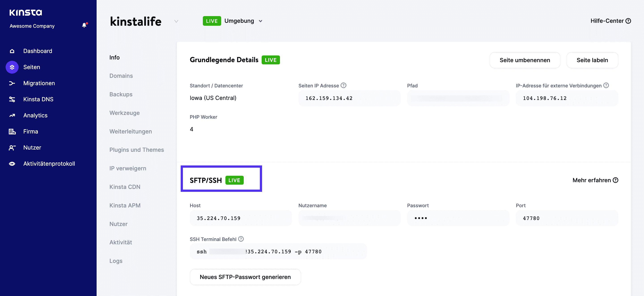Open Firma via the building icon
Viewport: 644px width, 296px height.
pos(12,131)
